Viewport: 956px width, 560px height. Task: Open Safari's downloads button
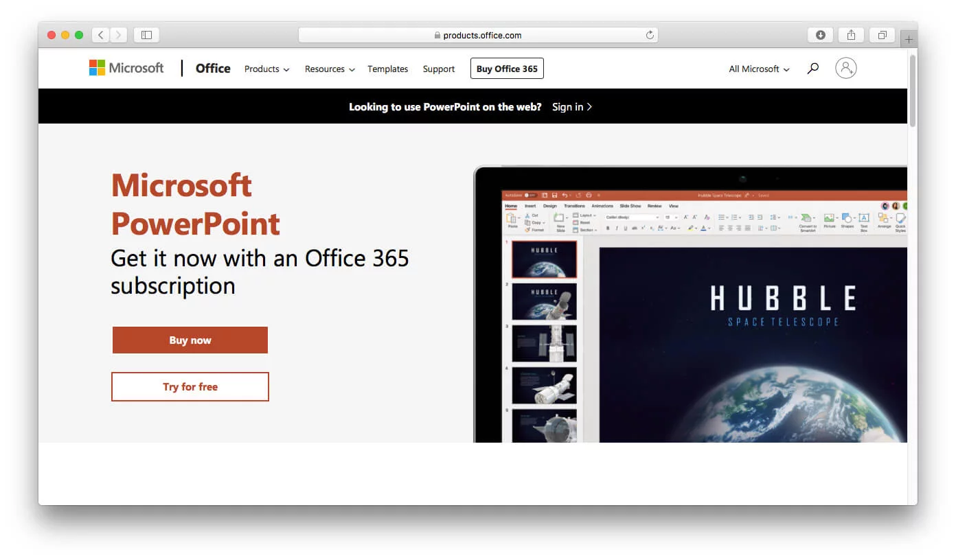[820, 34]
